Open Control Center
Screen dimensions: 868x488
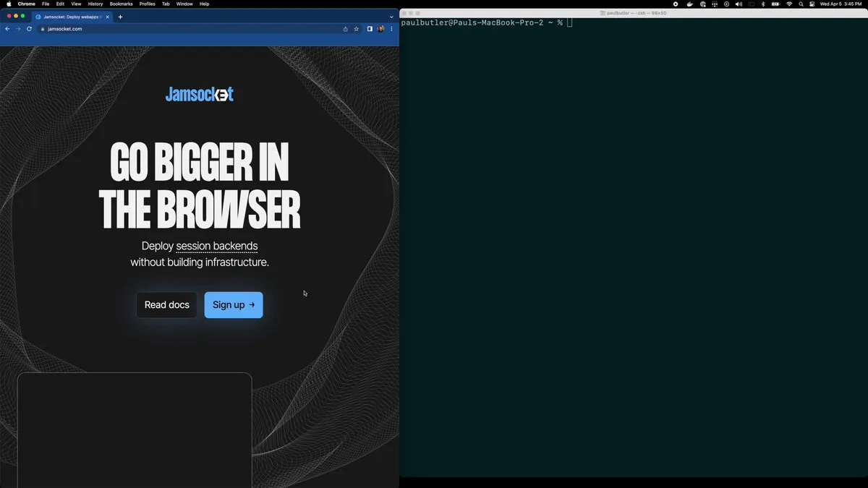tap(812, 4)
